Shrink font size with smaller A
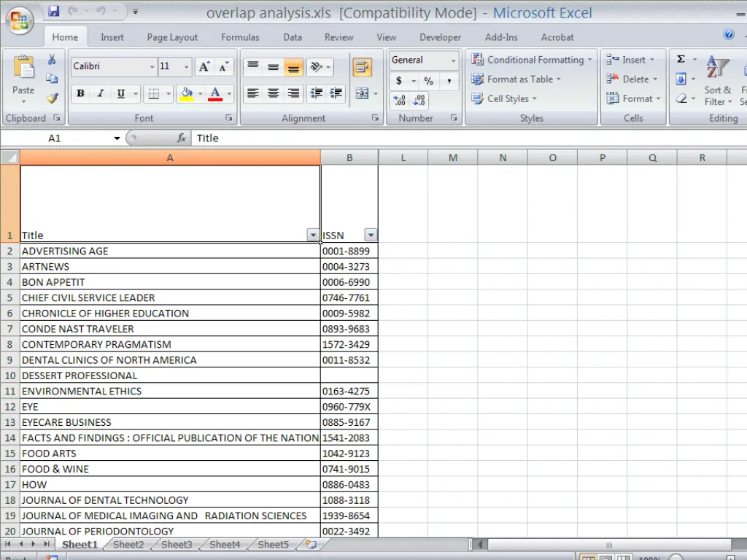The height and width of the screenshot is (560, 747). coord(223,66)
